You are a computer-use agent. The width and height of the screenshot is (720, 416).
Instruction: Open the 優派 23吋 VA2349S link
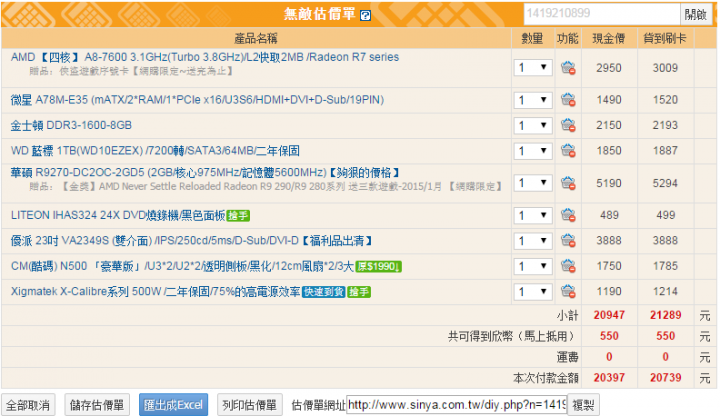coord(191,241)
